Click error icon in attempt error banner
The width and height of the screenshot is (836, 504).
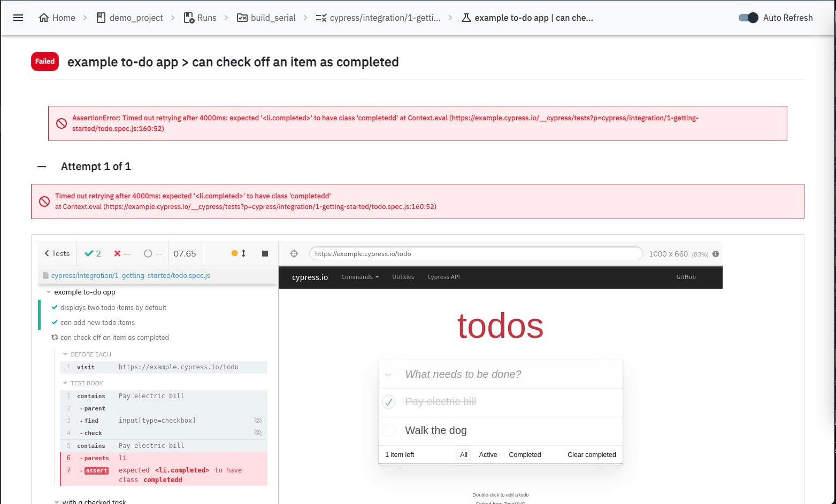44,201
